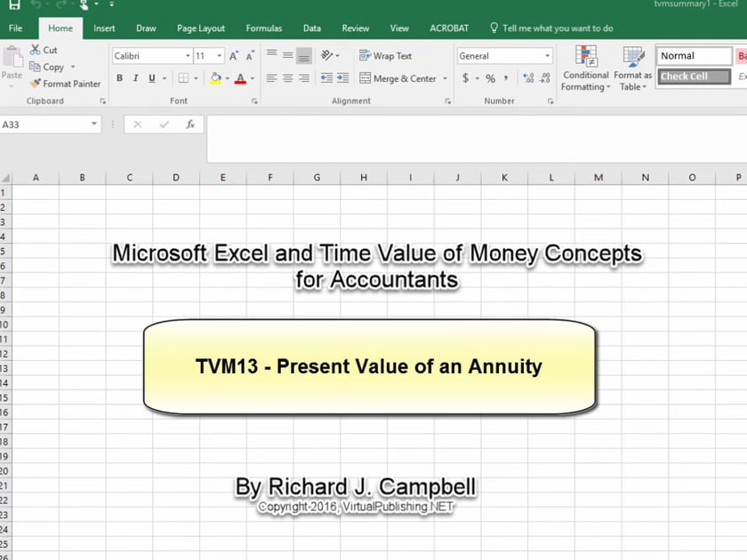The image size is (747, 560).
Task: Switch to the Insert tab
Action: tap(104, 28)
